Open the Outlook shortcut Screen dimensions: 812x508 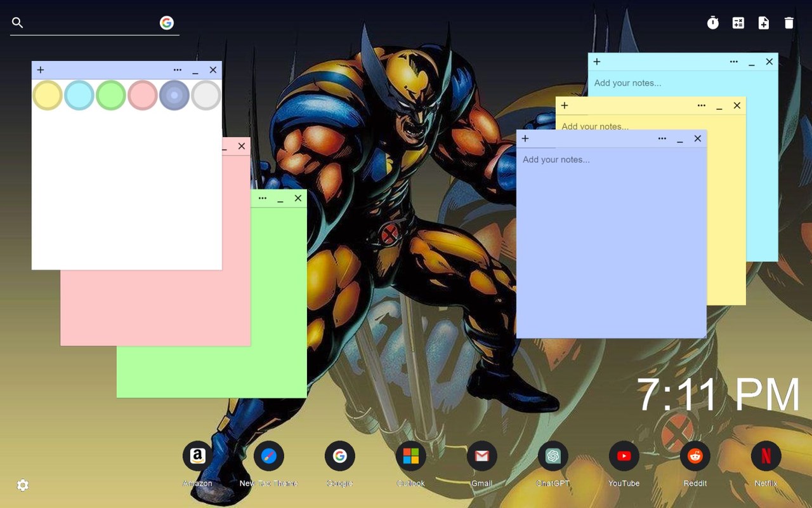[411, 456]
